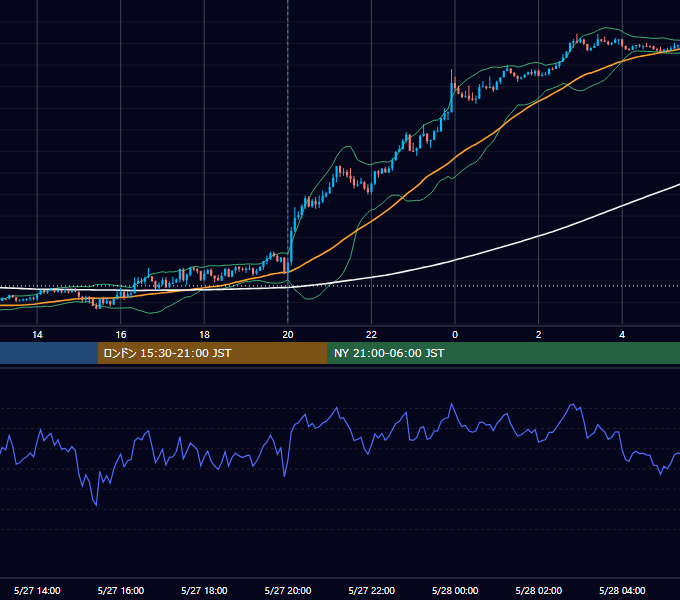The image size is (680, 600).
Task: Click the "5/27 20:00" date label
Action: [288, 590]
